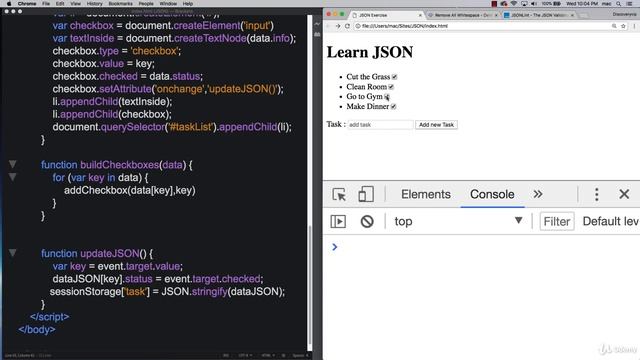Click the 'buildCheckboxes' function name in the editor
Screen dimensions: 640x360
click(119, 165)
